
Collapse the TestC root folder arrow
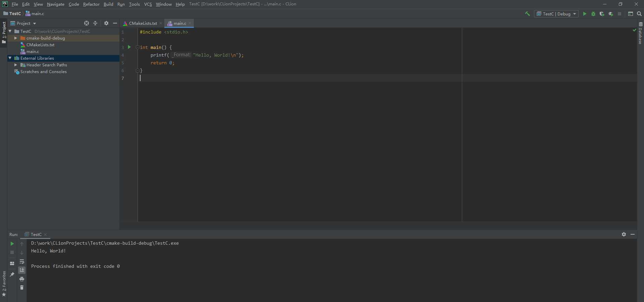(10, 31)
